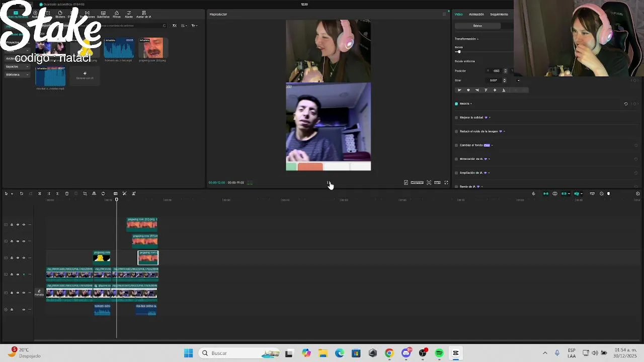Viewport: 644px width, 362px height.
Task: Enable Ampliación de IA checkbox
Action: coord(456,173)
